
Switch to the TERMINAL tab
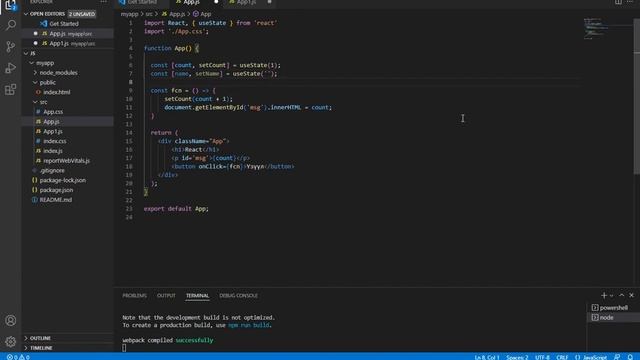pos(198,296)
